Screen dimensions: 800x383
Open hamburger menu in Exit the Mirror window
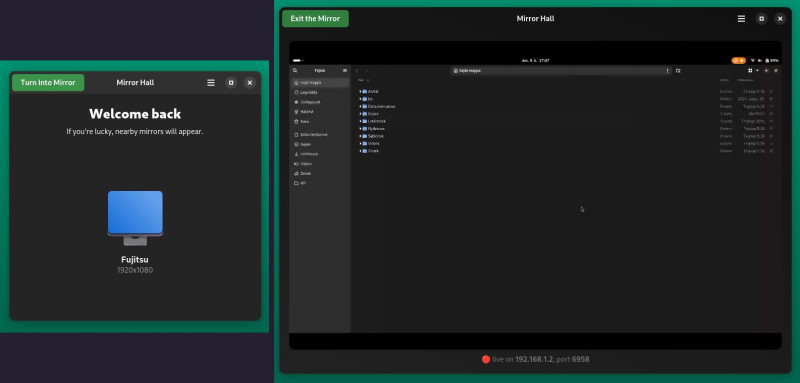click(x=741, y=19)
